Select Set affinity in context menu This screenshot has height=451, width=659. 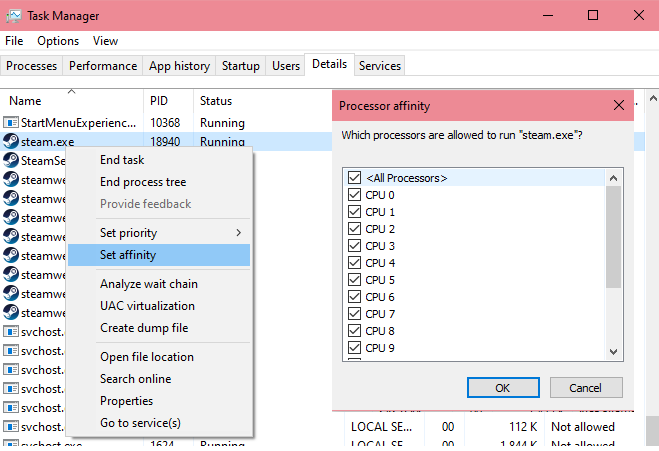coord(159,255)
